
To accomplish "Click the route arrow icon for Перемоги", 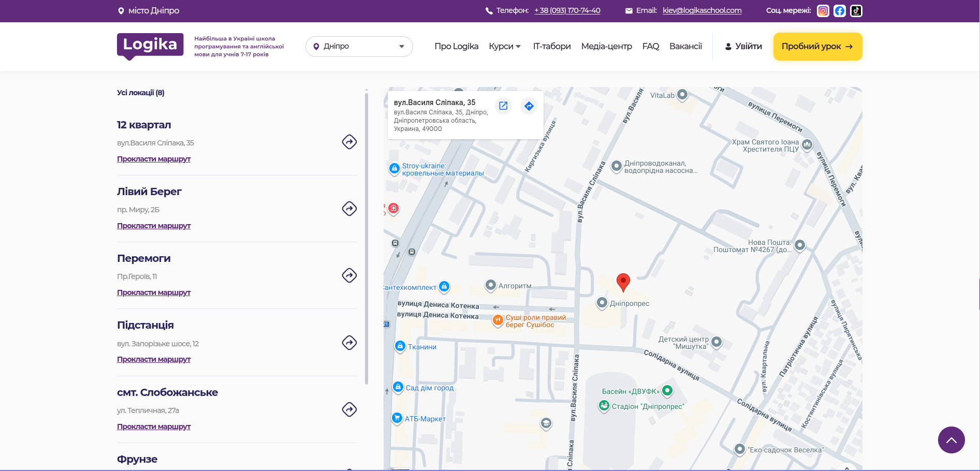I will 349,275.
